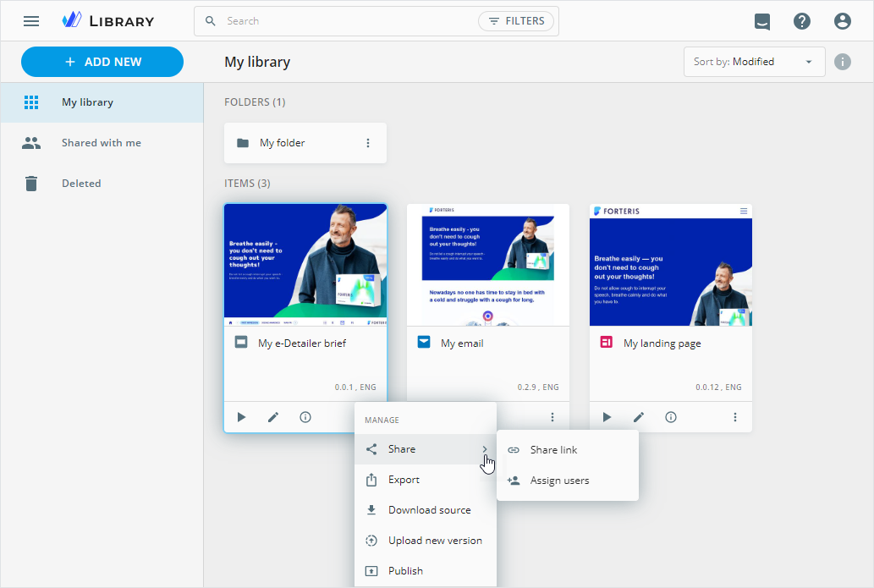This screenshot has height=588, width=874.
Task: Open the hamburger navigation menu
Action: (x=31, y=21)
